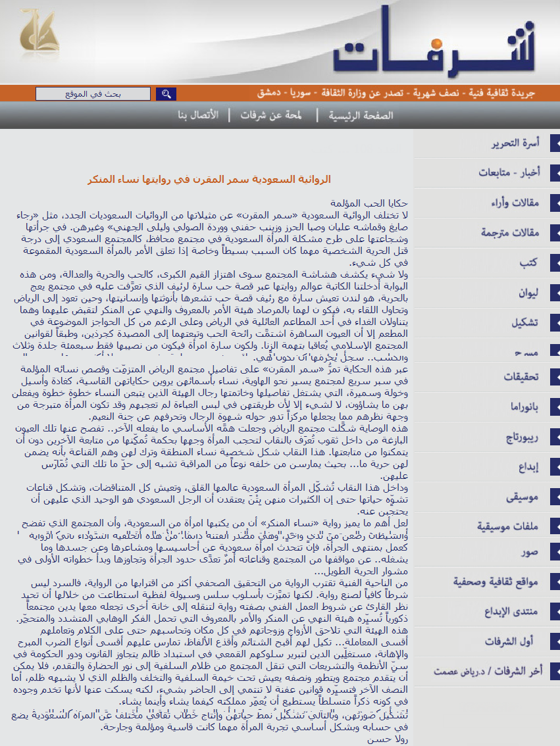Open the موسيقى section

pyautogui.click(x=522, y=497)
